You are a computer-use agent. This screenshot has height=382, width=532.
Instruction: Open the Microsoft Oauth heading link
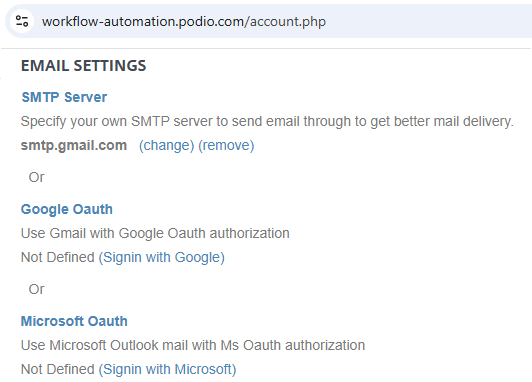click(74, 321)
